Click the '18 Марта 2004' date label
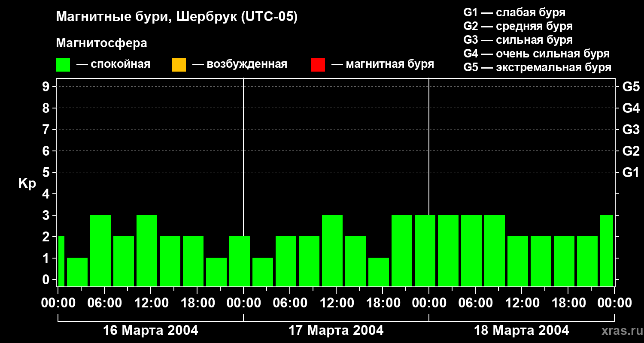 (x=522, y=331)
